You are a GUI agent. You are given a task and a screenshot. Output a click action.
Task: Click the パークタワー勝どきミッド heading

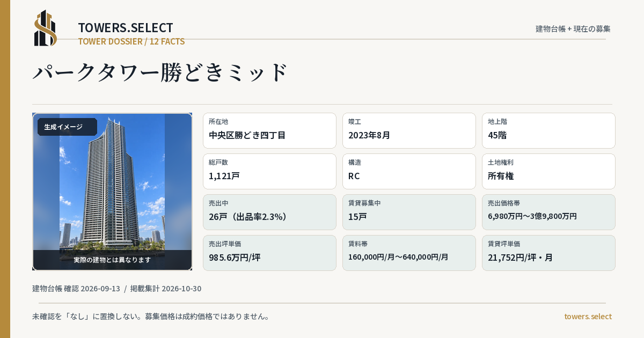(x=161, y=72)
